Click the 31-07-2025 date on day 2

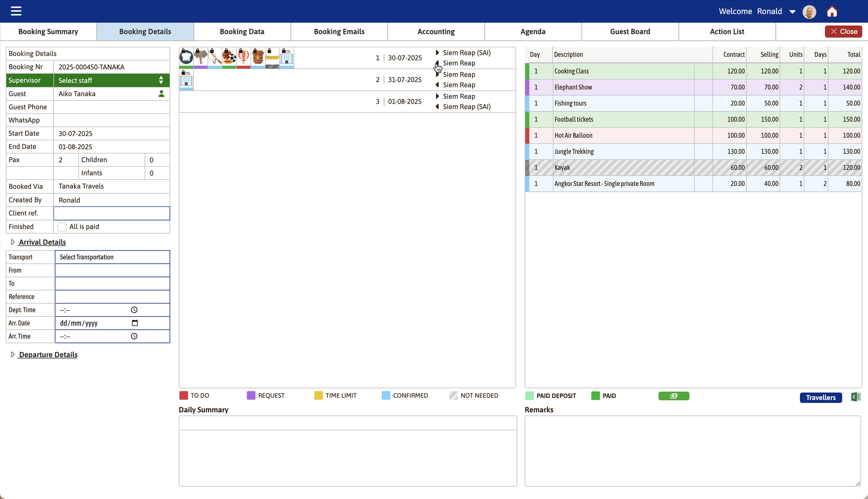point(405,80)
